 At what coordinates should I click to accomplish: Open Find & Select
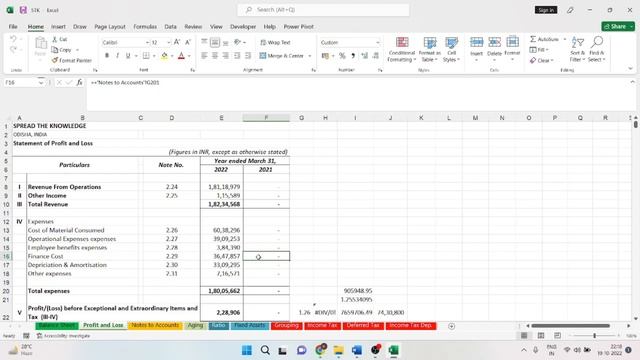point(597,49)
